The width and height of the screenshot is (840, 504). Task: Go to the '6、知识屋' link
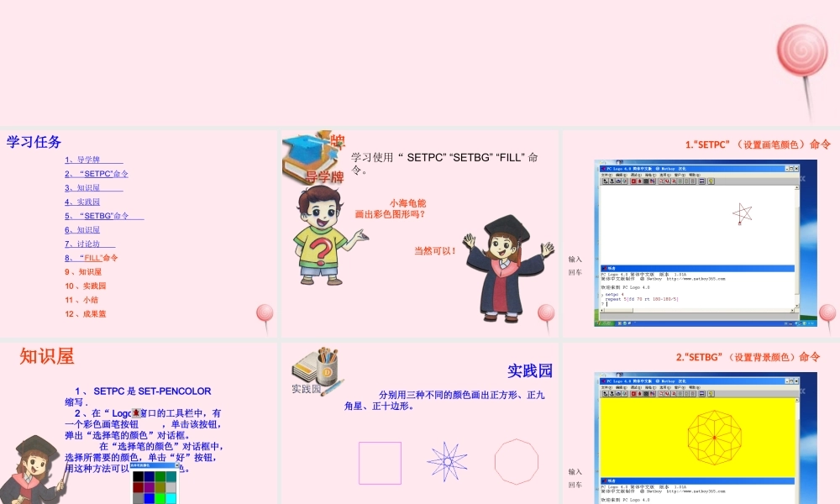coord(82,230)
